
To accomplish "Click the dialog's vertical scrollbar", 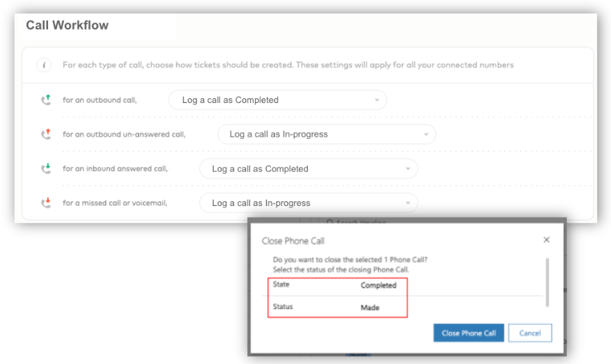I will click(547, 282).
